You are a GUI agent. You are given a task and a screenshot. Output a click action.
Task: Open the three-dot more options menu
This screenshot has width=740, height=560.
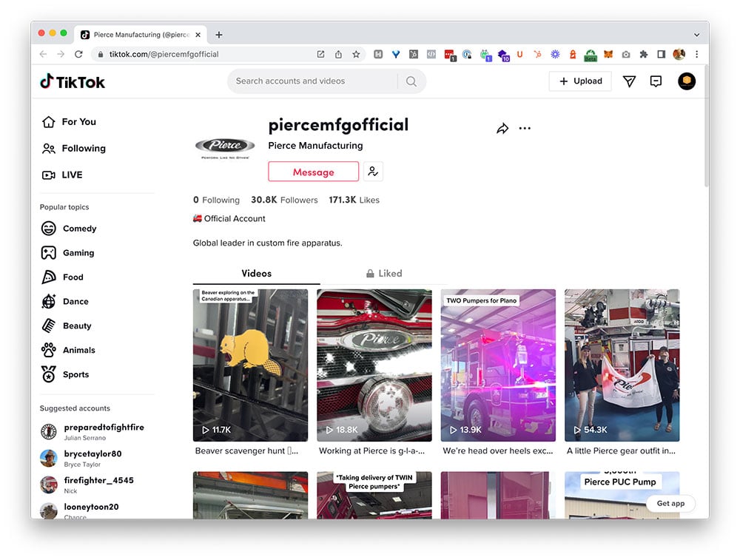[525, 128]
